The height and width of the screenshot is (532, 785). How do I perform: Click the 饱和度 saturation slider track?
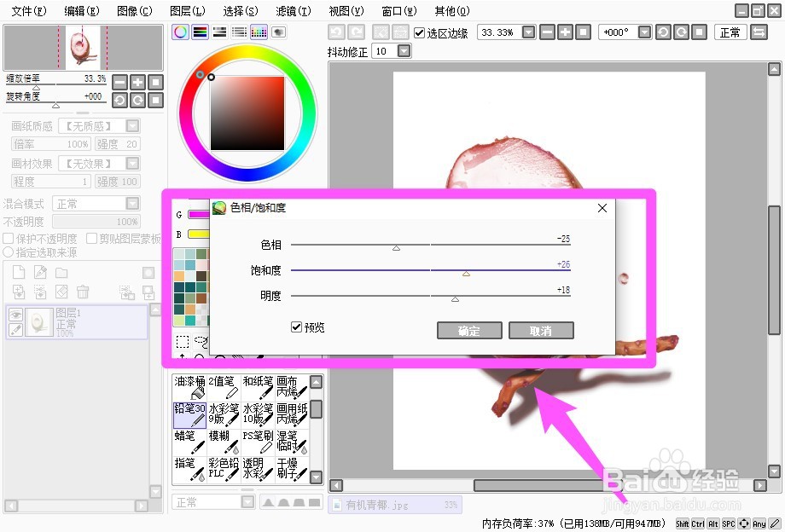click(x=431, y=270)
